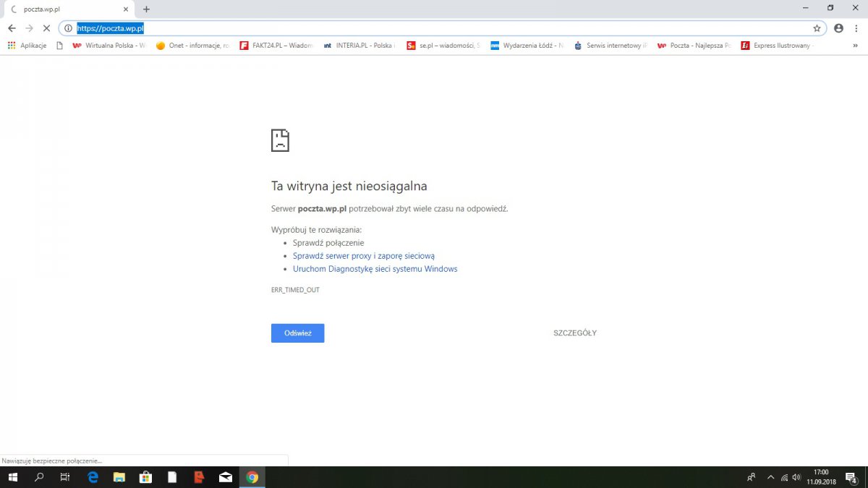Open the Wi-Fi network settings tray icon
This screenshot has height=488, width=868.
785,477
